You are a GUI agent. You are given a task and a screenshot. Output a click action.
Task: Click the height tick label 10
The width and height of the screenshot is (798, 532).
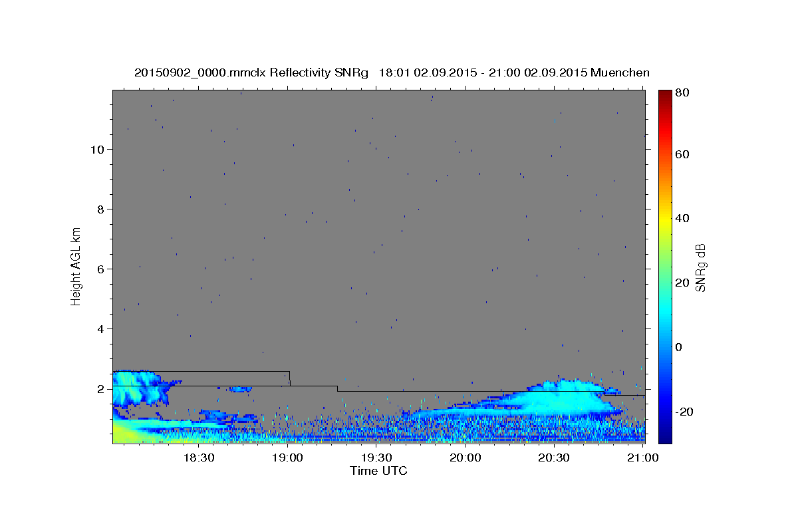(97, 149)
